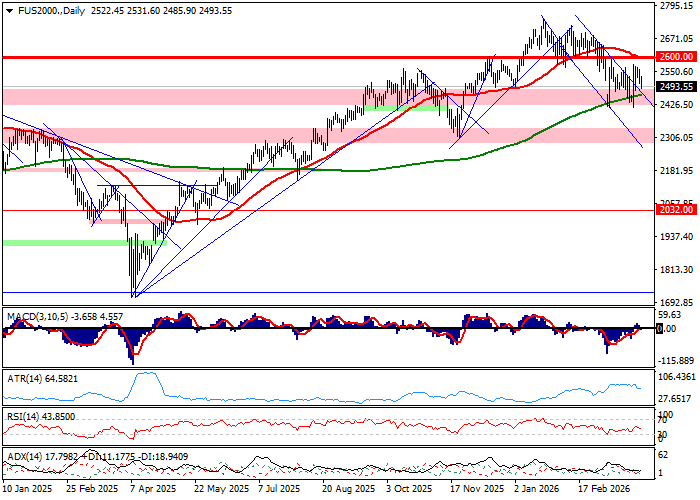The height and width of the screenshot is (500, 700).
Task: Click the 2 Jan 2026 date label
Action: click(x=537, y=492)
